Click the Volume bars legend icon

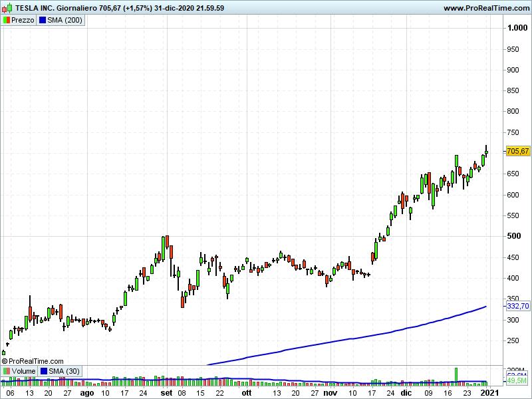[7, 371]
